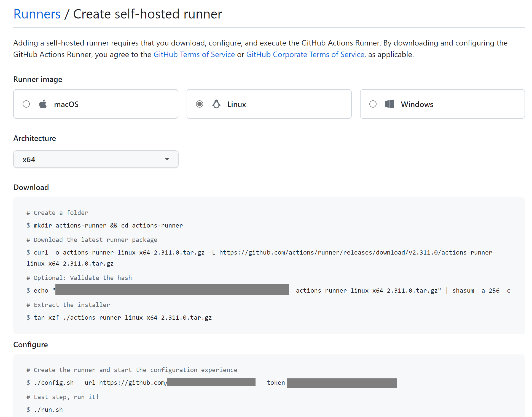Select the Windows runner image option
532x417 pixels.
pos(373,104)
